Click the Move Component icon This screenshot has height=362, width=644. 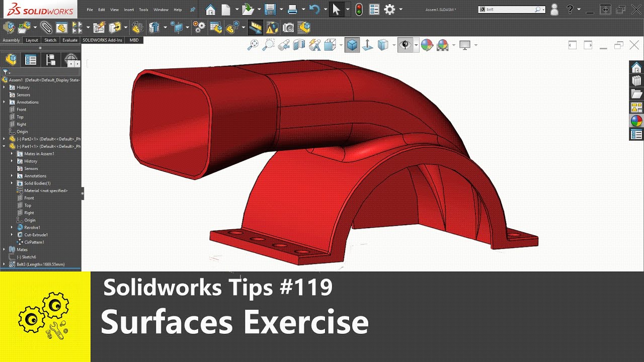click(x=115, y=28)
